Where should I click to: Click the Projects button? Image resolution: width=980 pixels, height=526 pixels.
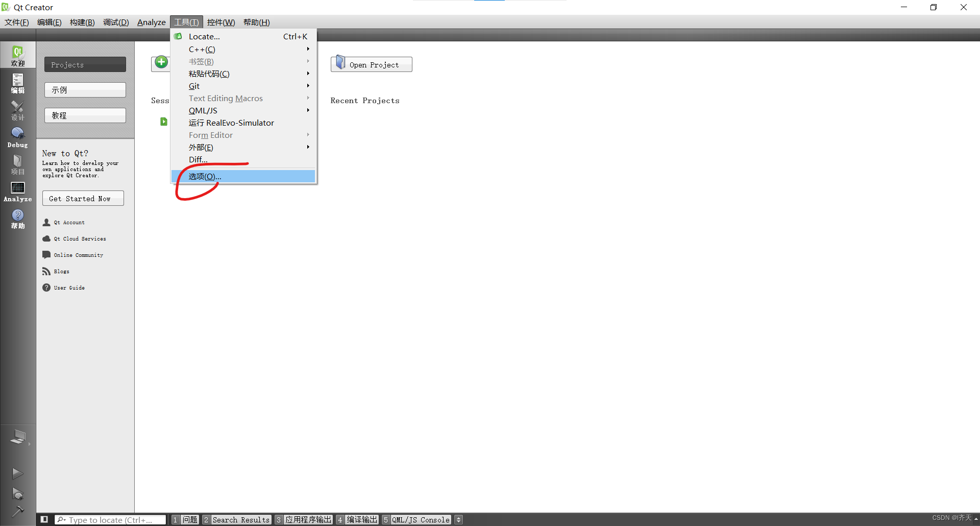[85, 64]
